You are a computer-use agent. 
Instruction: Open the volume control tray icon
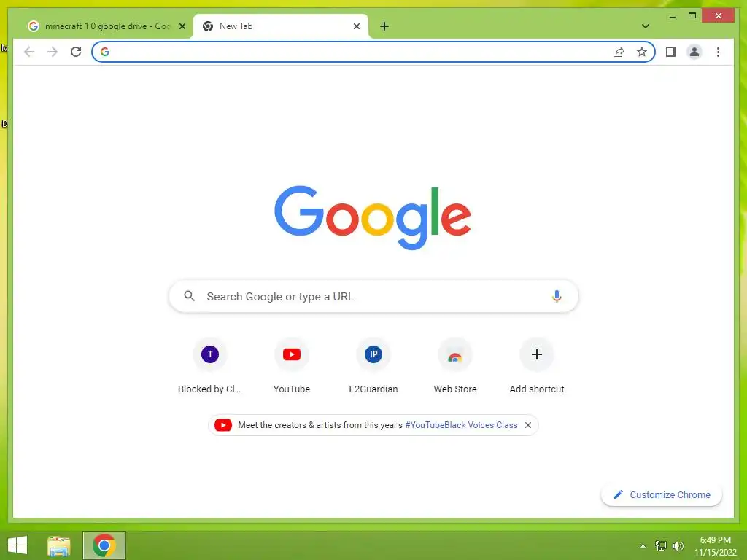tap(678, 545)
